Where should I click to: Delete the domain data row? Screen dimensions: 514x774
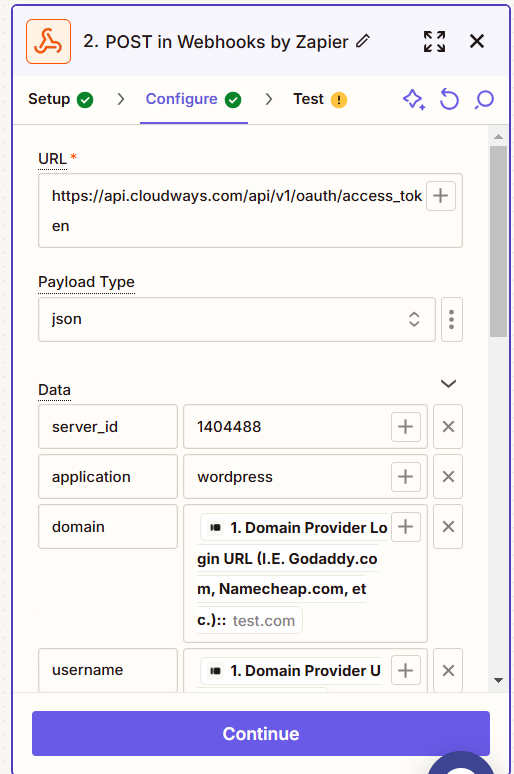(448, 526)
